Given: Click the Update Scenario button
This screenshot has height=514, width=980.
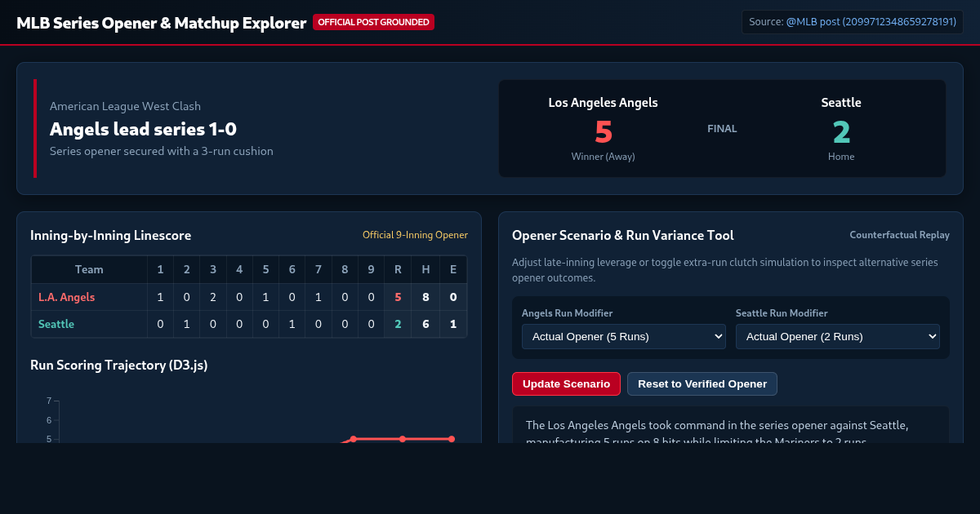Looking at the screenshot, I should click(566, 383).
